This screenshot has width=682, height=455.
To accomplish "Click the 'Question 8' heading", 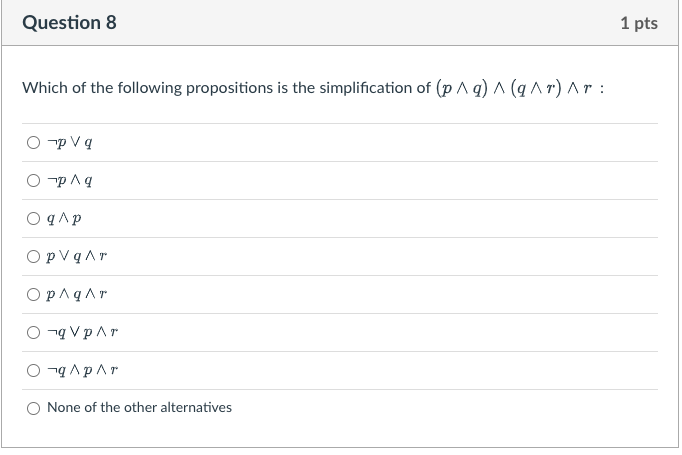I will click(69, 22).
